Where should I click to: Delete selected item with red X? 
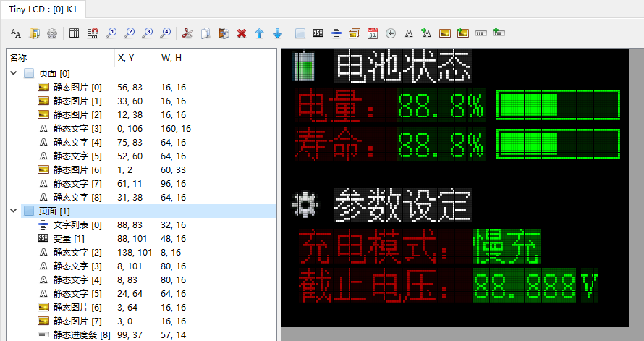(x=242, y=33)
